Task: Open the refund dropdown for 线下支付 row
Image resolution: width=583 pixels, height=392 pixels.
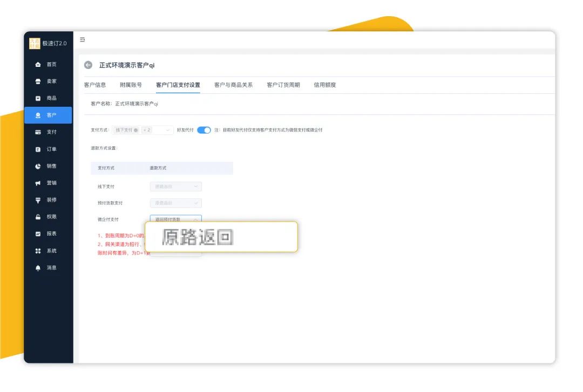Action: 176,187
